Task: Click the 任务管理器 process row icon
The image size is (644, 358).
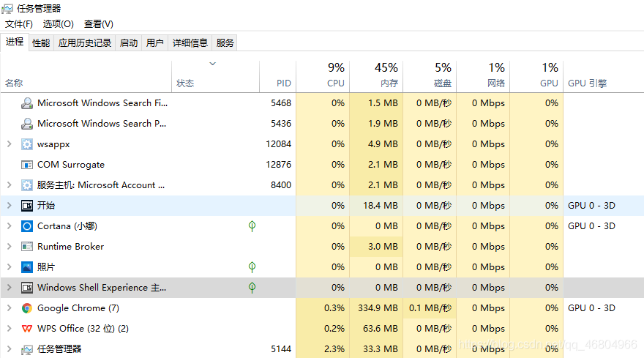Action: (26, 349)
